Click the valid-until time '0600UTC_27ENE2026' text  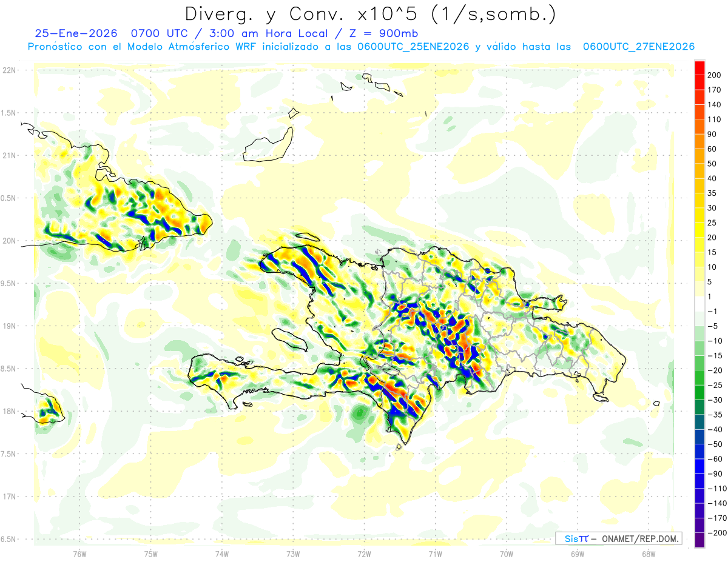[x=638, y=47]
